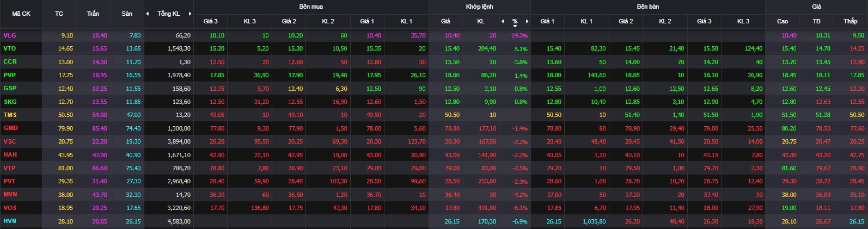868x229 pixels.
Task: Click right arrow beside Tổng KL header
Action: (x=190, y=14)
